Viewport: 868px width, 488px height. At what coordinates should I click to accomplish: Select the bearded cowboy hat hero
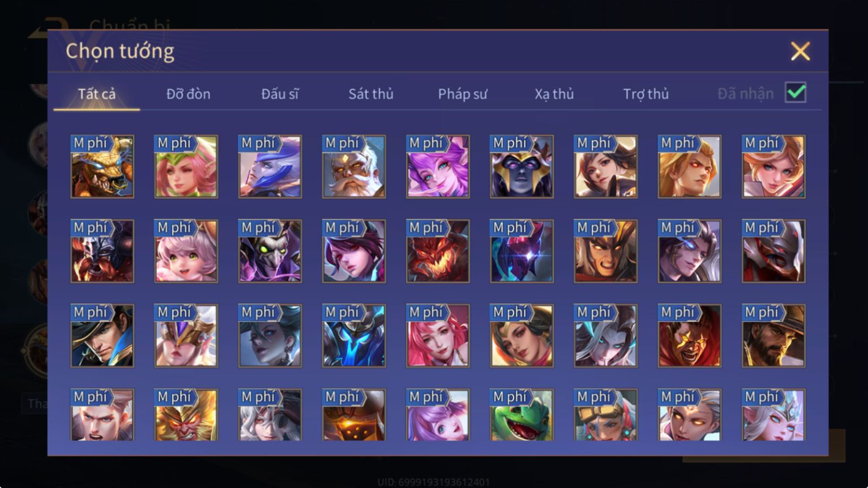point(774,336)
